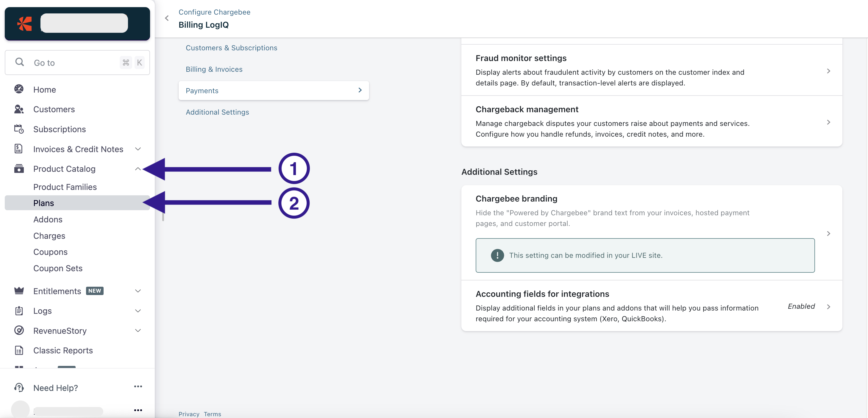The height and width of the screenshot is (418, 868).
Task: Expand Invoices & Credit Notes menu
Action: (138, 149)
